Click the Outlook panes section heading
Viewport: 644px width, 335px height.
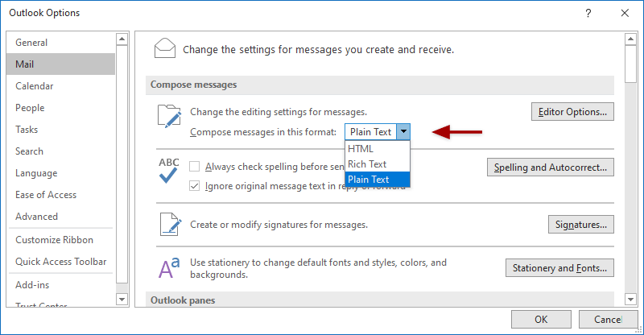pyautogui.click(x=183, y=300)
